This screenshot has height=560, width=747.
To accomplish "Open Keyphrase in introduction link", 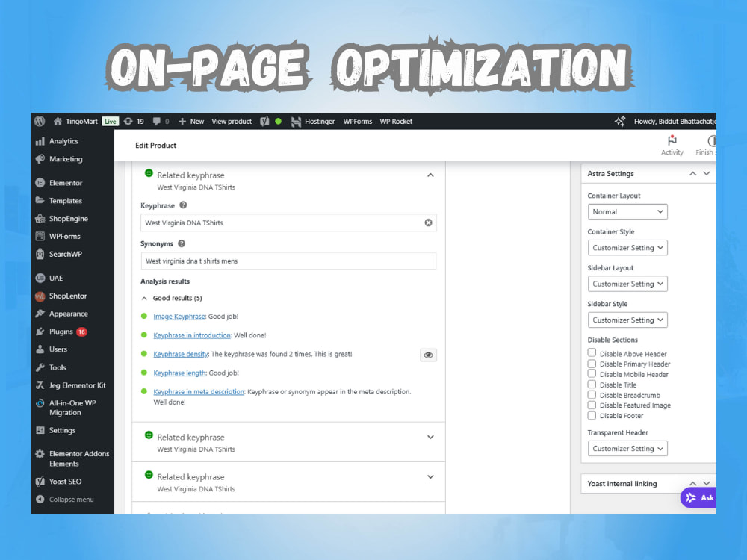I will 192,335.
